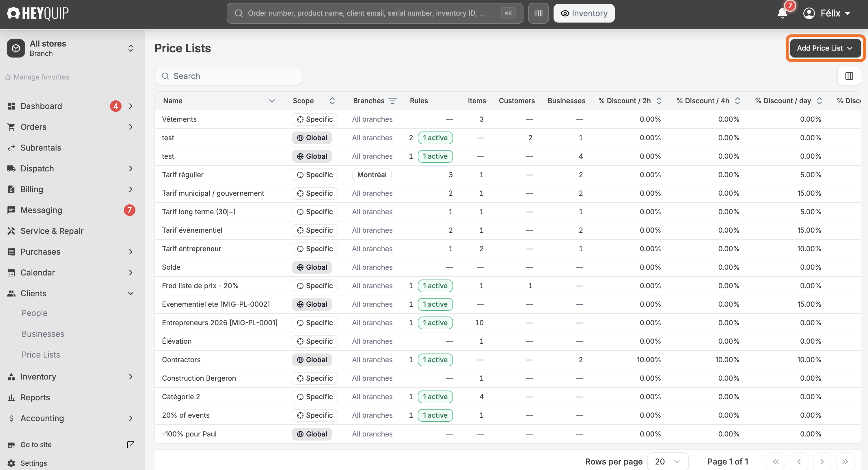Click the Subrentals arrows icon

click(x=11, y=147)
